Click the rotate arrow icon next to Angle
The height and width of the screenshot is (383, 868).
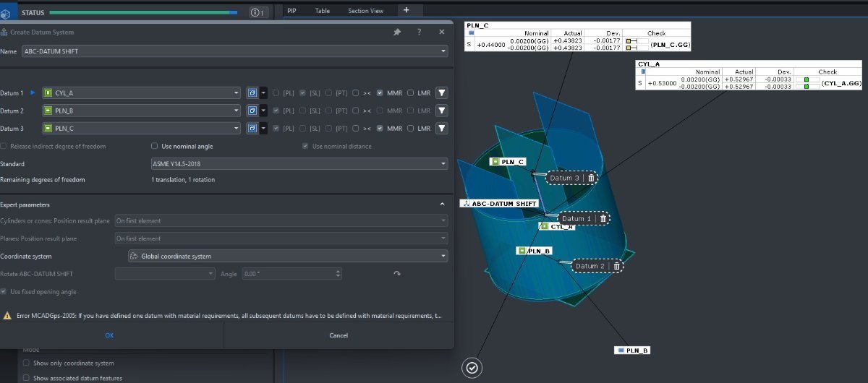396,274
